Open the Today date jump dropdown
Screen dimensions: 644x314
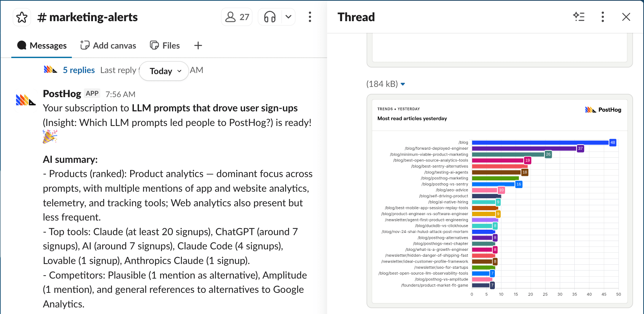(164, 71)
